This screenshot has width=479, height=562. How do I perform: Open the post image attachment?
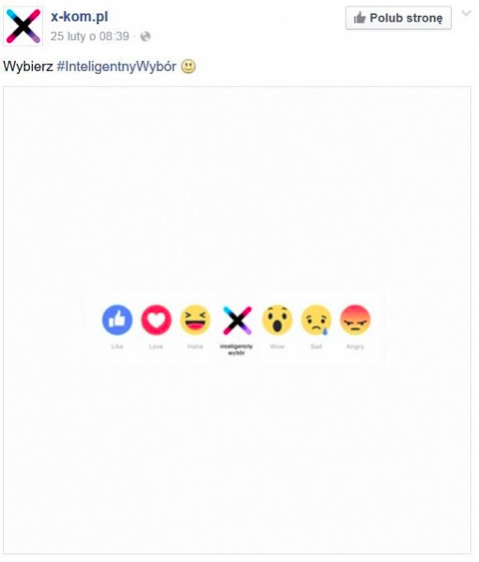(x=237, y=320)
